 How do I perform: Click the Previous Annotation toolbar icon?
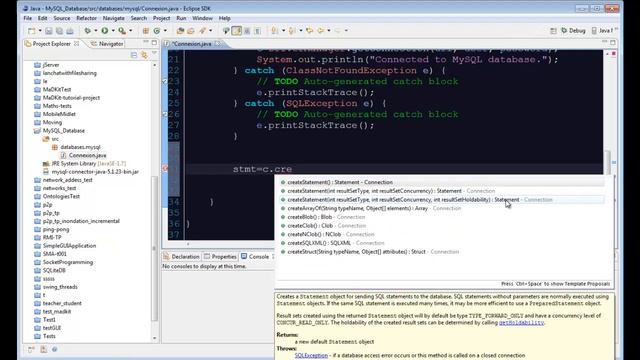(x=292, y=31)
